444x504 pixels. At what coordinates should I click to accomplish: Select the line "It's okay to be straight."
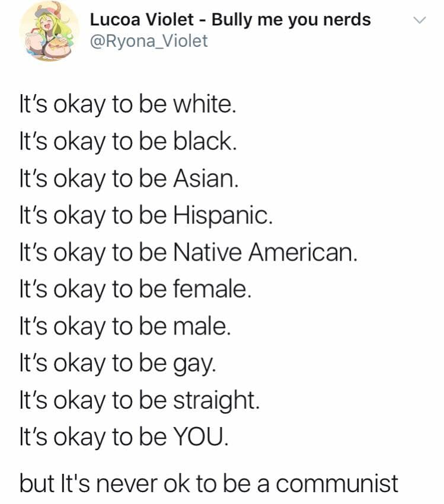tap(139, 401)
